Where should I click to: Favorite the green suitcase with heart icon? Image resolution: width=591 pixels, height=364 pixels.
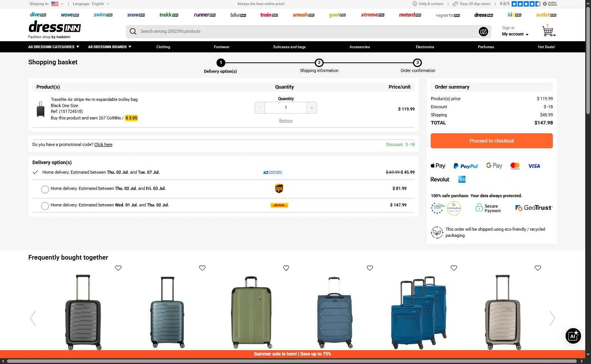[x=286, y=268]
